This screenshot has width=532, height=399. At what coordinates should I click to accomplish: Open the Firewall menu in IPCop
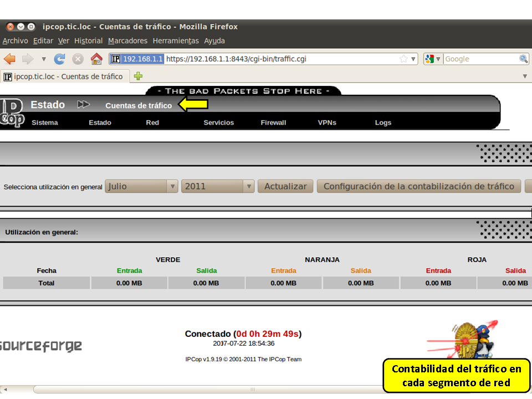273,122
